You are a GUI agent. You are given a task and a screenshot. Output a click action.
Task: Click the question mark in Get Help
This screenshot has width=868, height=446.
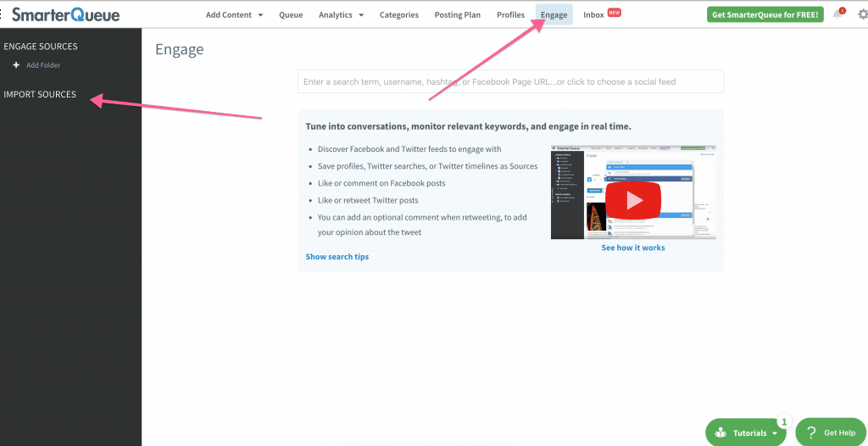(811, 432)
